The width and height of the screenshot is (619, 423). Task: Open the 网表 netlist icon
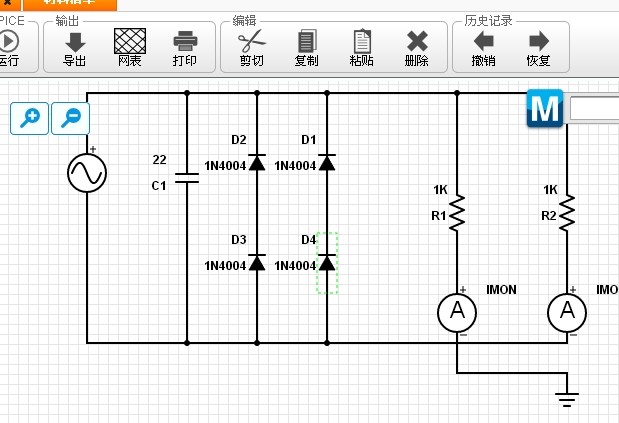coord(130,41)
